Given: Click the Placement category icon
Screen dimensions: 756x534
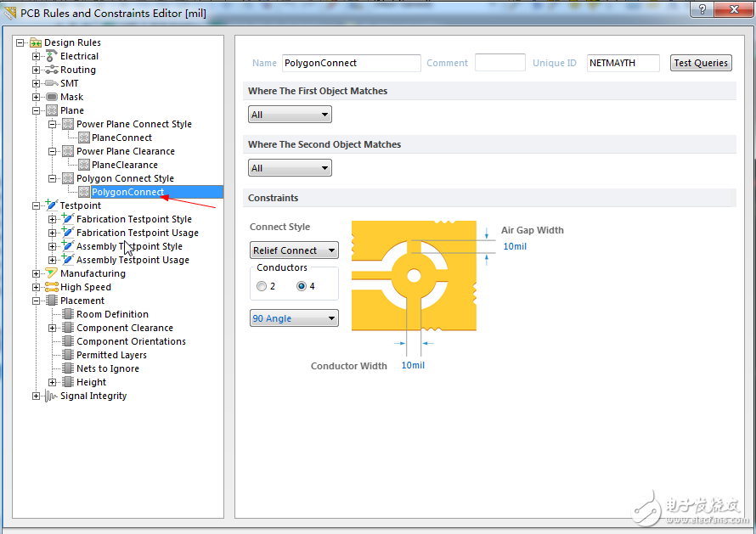Looking at the screenshot, I should coord(52,301).
